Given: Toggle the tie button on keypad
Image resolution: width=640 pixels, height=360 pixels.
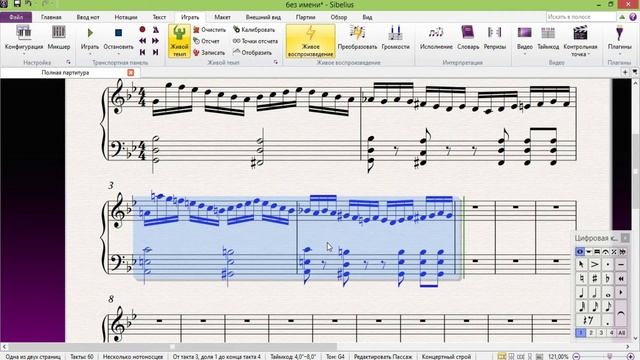Looking at the screenshot, I should click(x=621, y=313).
